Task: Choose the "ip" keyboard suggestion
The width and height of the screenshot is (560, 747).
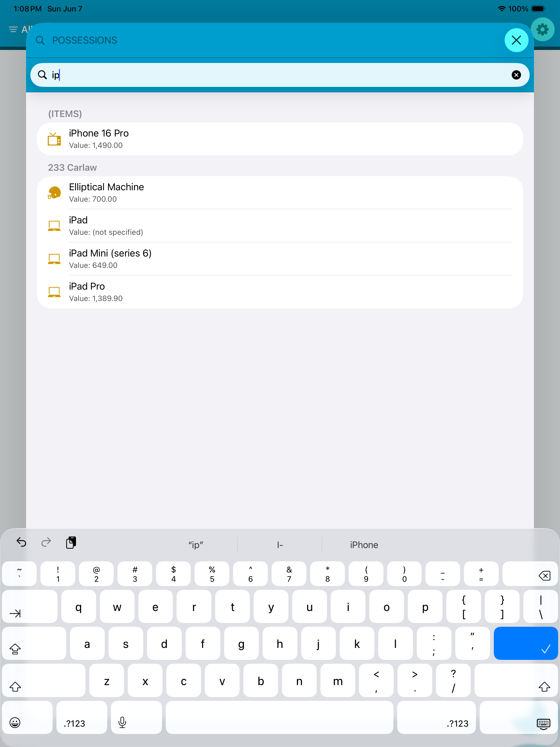Action: [x=196, y=545]
